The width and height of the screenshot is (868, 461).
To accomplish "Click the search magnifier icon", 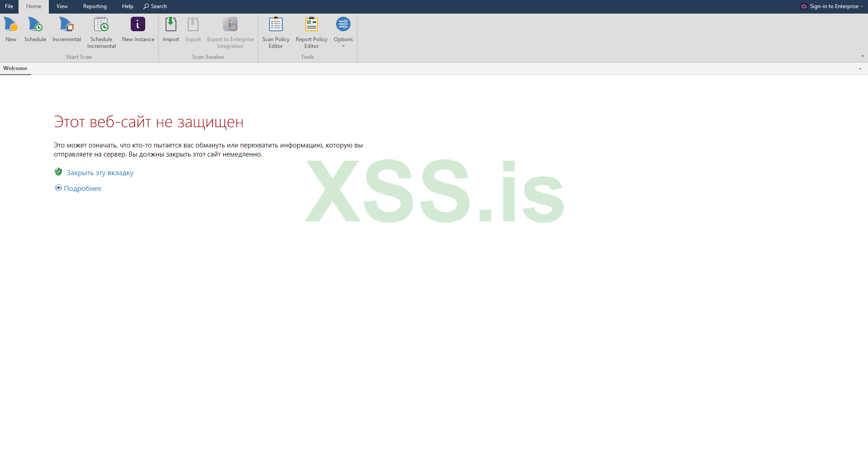I will 146,6.
